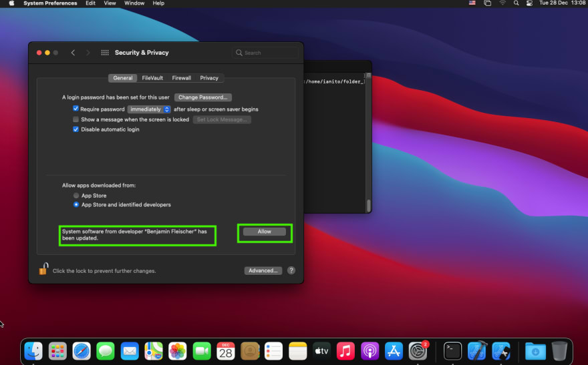Click the Terminal window scrollbar
The image size is (588, 365).
[x=369, y=205]
